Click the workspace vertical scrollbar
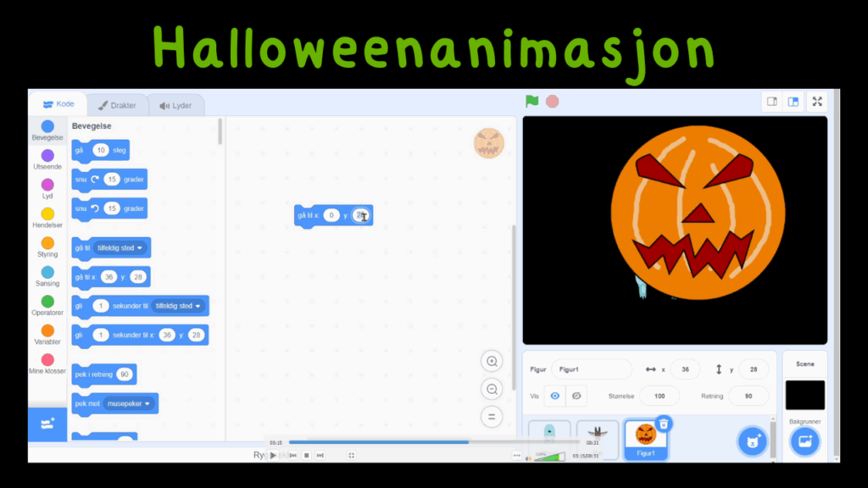This screenshot has width=868, height=488. [513, 307]
